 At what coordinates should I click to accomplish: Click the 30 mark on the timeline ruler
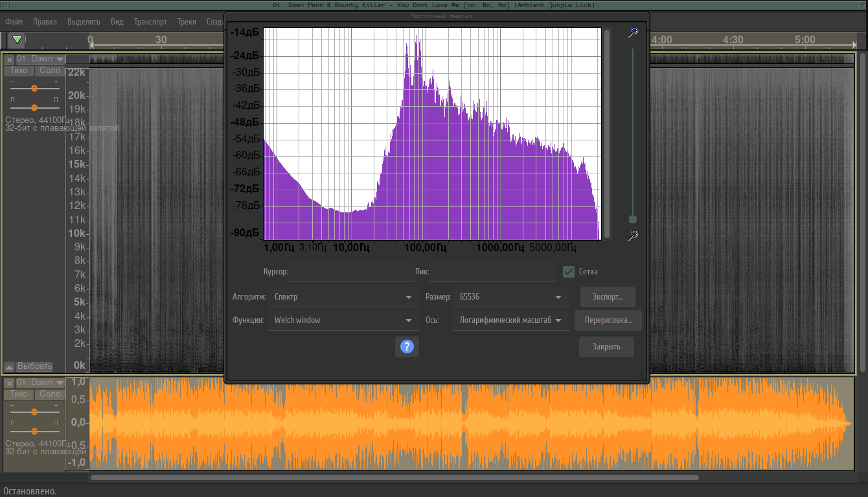pos(161,39)
